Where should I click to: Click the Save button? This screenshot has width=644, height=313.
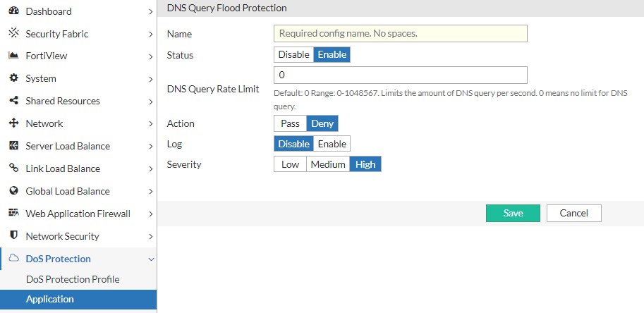coord(513,213)
